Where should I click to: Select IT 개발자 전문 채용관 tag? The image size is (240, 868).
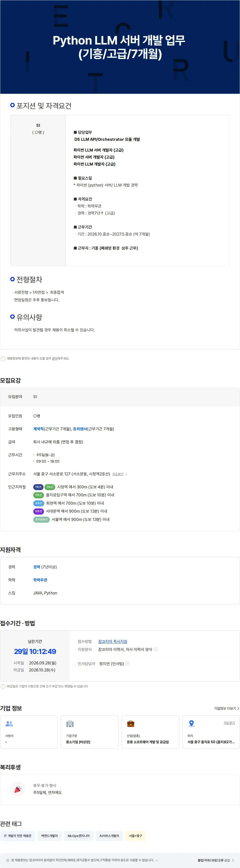17,836
